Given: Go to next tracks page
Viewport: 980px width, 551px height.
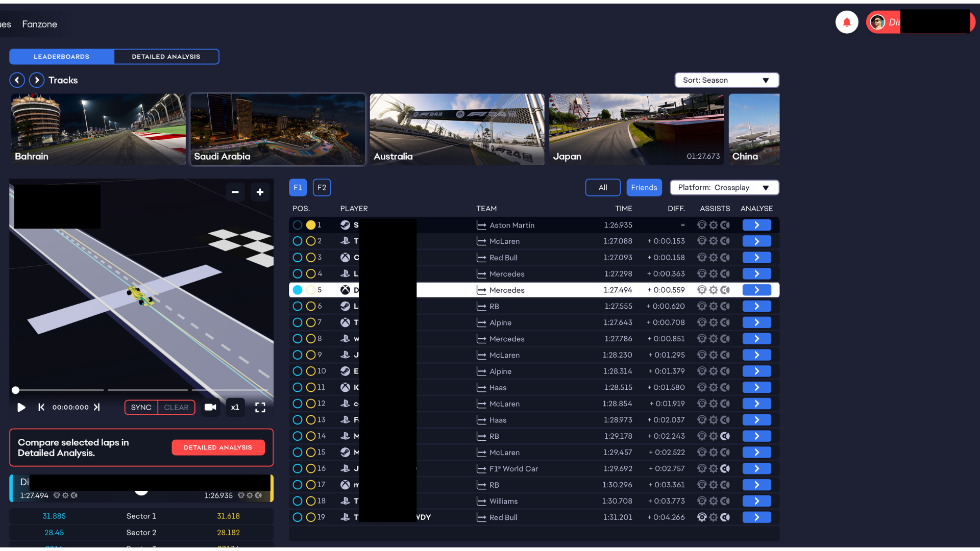Looking at the screenshot, I should click(37, 80).
